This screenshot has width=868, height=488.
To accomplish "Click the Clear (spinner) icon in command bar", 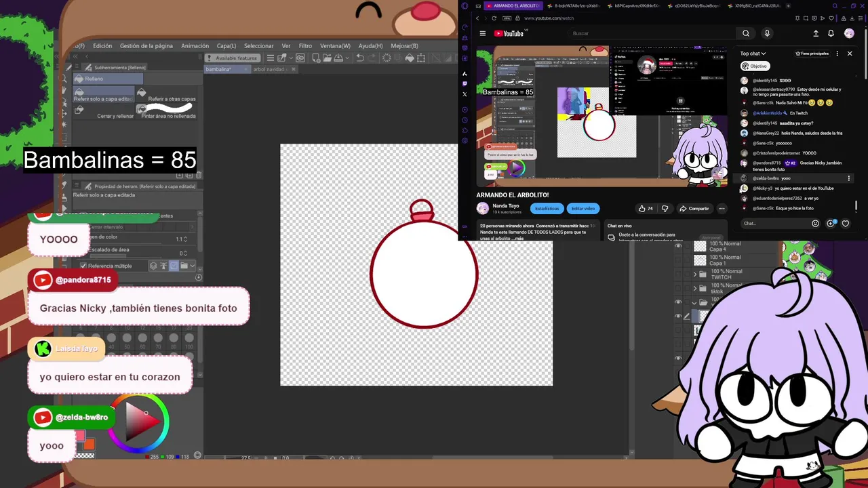I will tap(387, 58).
